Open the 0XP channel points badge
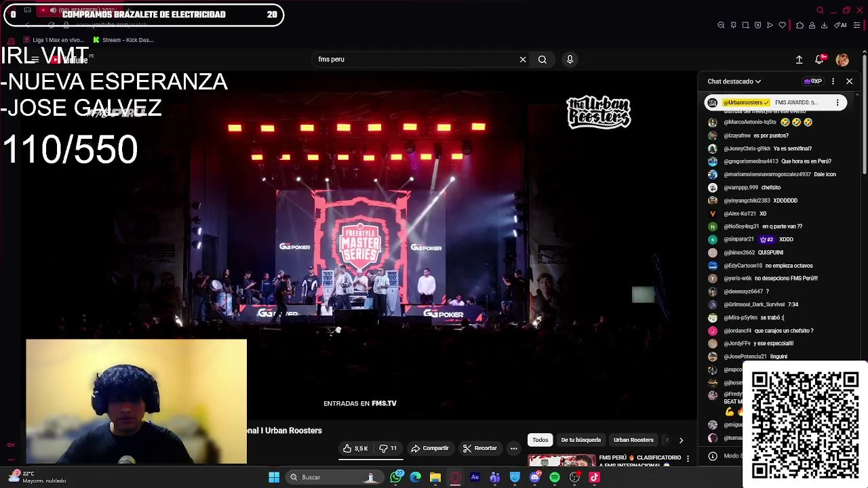Viewport: 868px width, 488px height. (812, 81)
